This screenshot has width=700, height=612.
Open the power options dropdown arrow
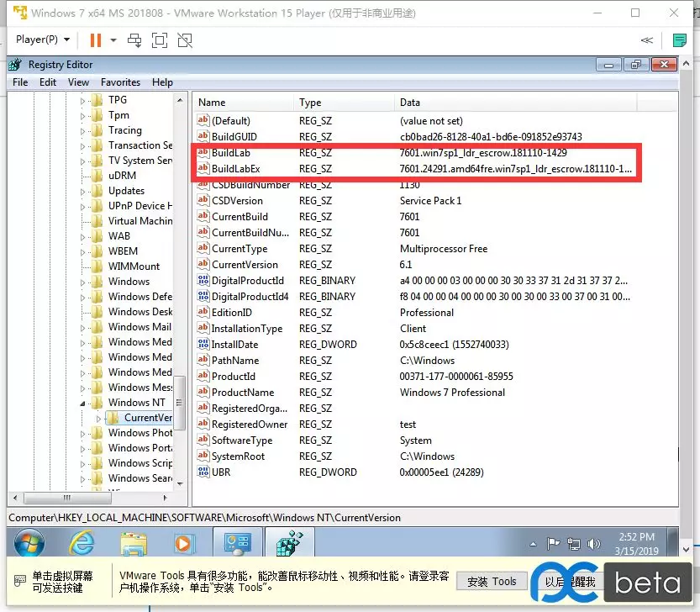(113, 40)
